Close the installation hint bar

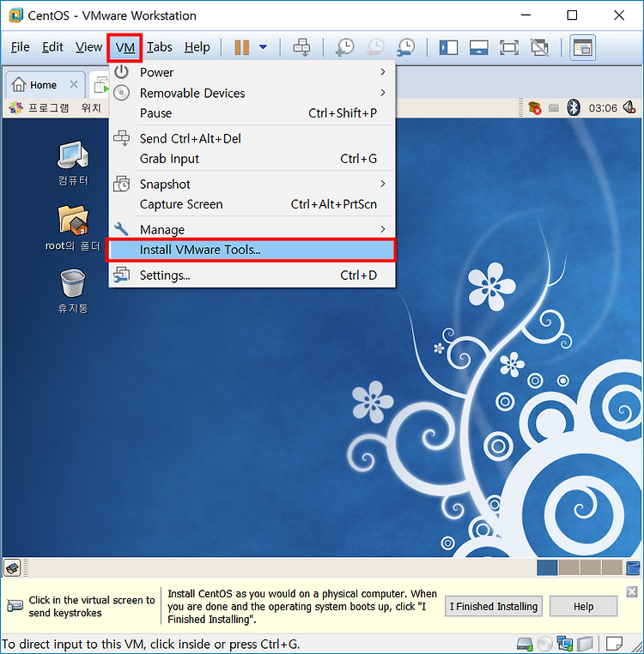point(632,591)
